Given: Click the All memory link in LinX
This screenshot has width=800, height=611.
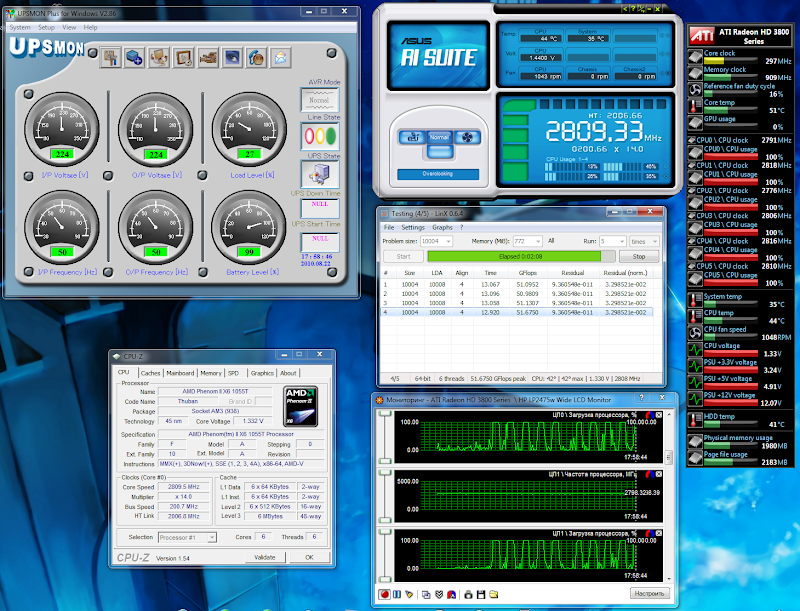Looking at the screenshot, I should [x=551, y=241].
